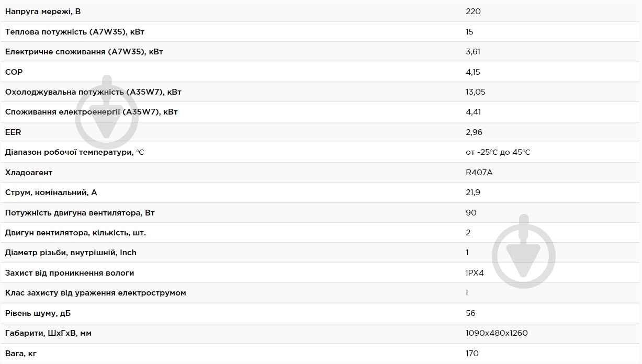
Task: Select the EER value 2,96
Action: (474, 132)
